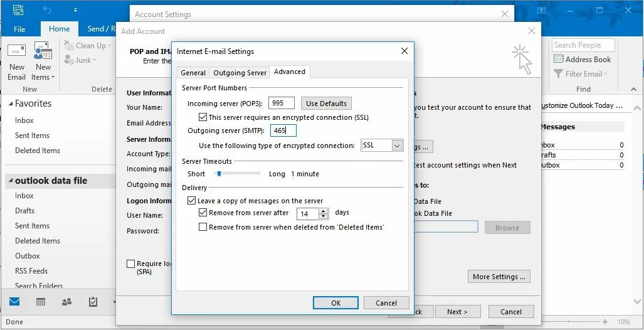Collapse the outlook data file group
Image resolution: width=644 pixels, height=330 pixels.
(x=11, y=181)
